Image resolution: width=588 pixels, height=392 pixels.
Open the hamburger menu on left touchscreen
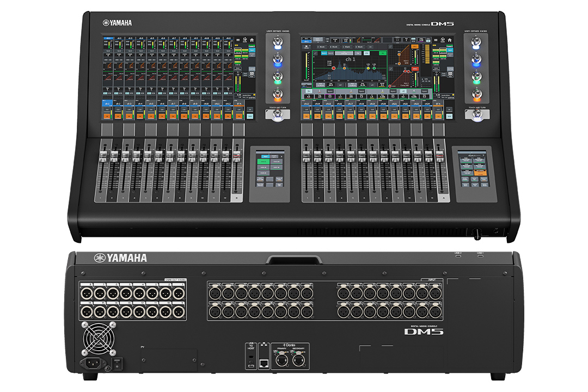pyautogui.click(x=238, y=40)
